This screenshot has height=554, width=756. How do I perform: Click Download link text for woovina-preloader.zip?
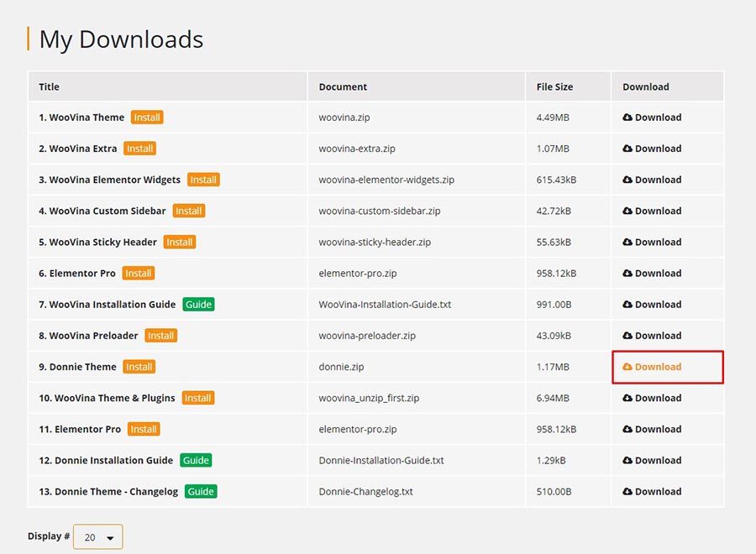pos(658,335)
